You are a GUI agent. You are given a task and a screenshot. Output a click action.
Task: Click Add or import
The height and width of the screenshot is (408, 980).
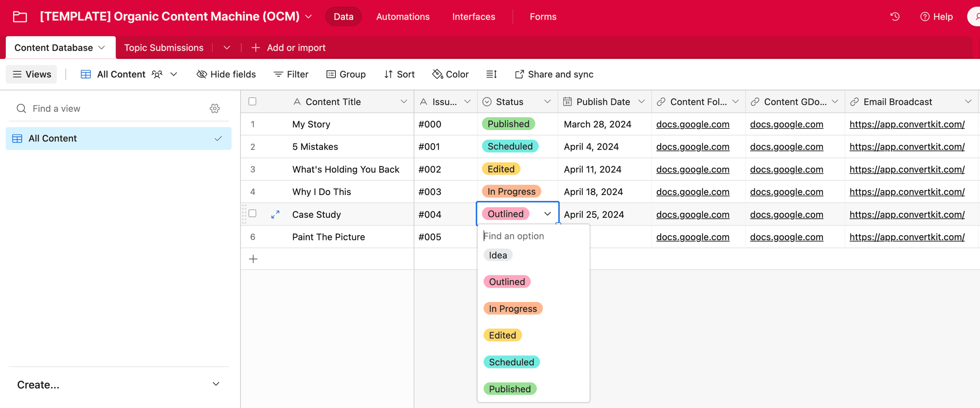tap(288, 48)
